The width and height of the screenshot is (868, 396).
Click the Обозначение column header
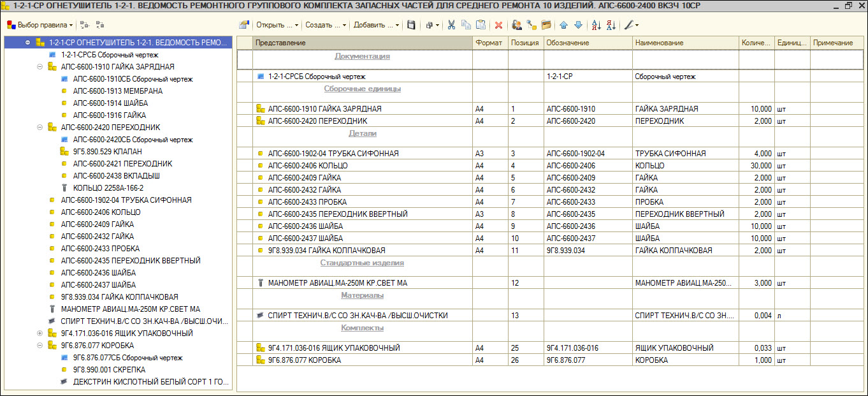pyautogui.click(x=588, y=43)
